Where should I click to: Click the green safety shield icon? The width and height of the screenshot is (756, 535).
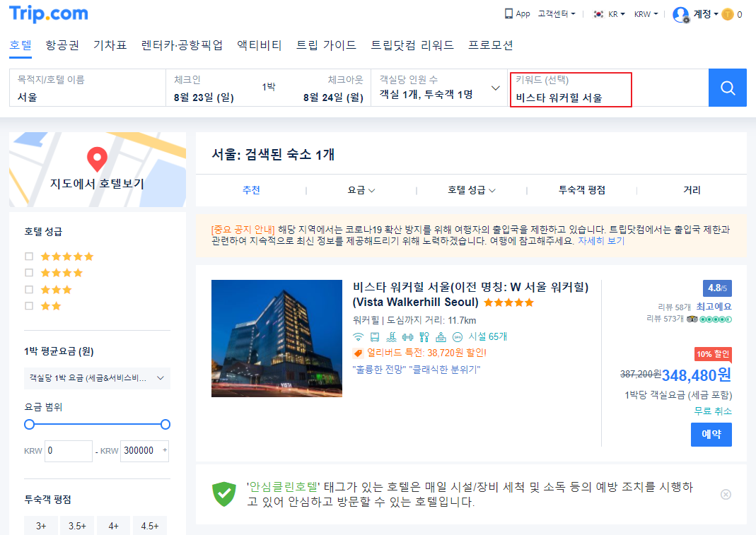click(224, 494)
